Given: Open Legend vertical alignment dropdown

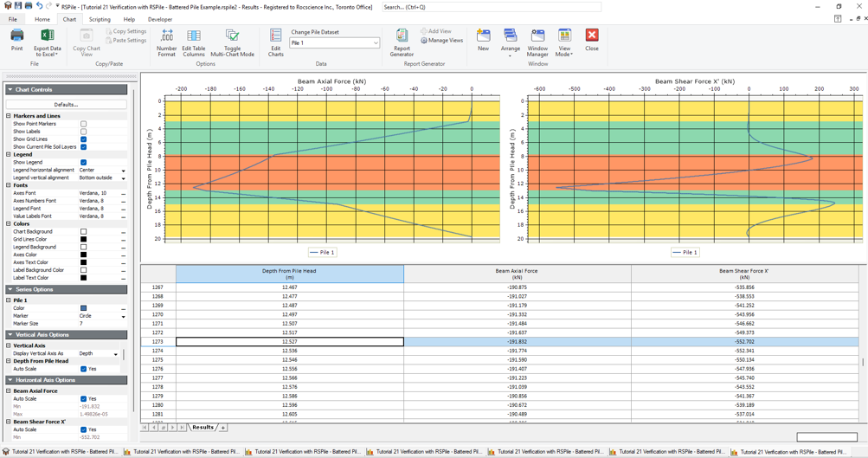Looking at the screenshot, I should pos(124,178).
